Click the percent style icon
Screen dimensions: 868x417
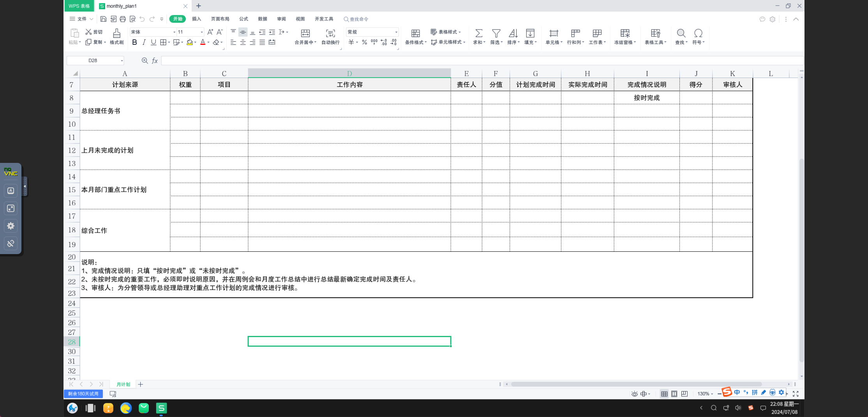point(364,42)
